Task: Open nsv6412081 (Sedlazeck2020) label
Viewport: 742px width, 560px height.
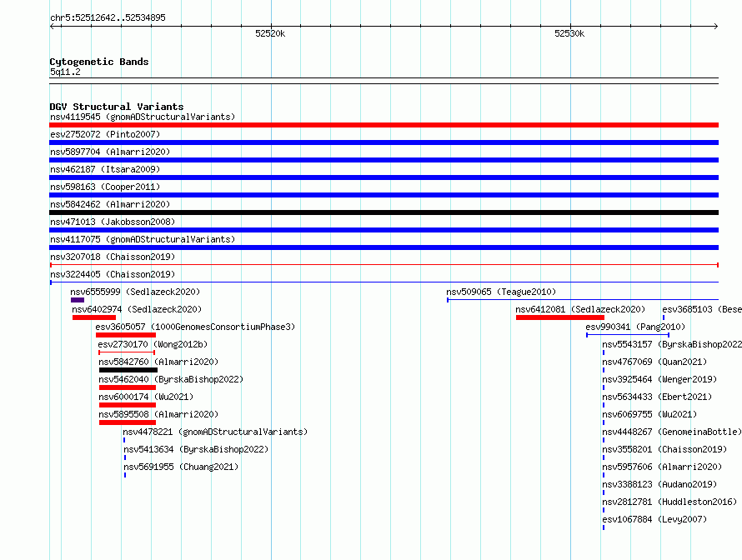Action: [580, 309]
